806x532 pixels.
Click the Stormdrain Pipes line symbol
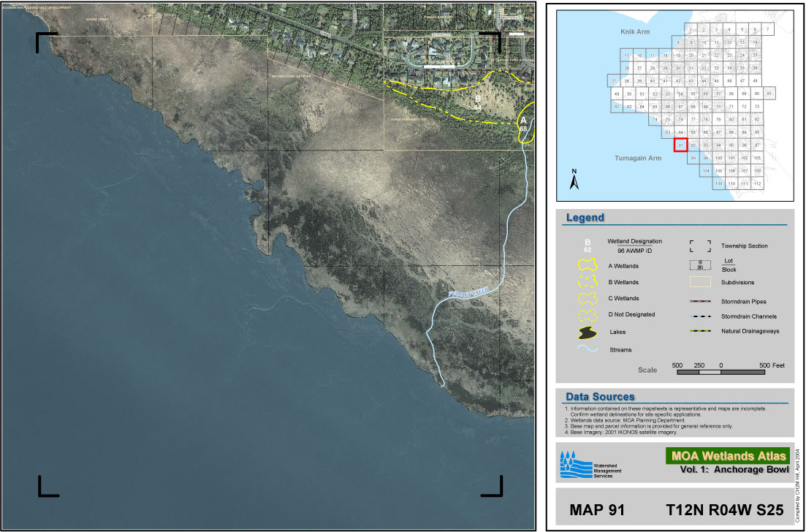(700, 301)
